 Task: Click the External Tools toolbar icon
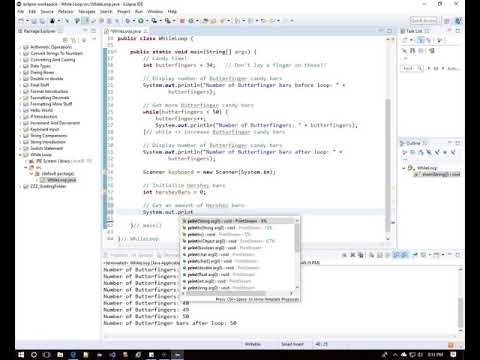click(167, 21)
